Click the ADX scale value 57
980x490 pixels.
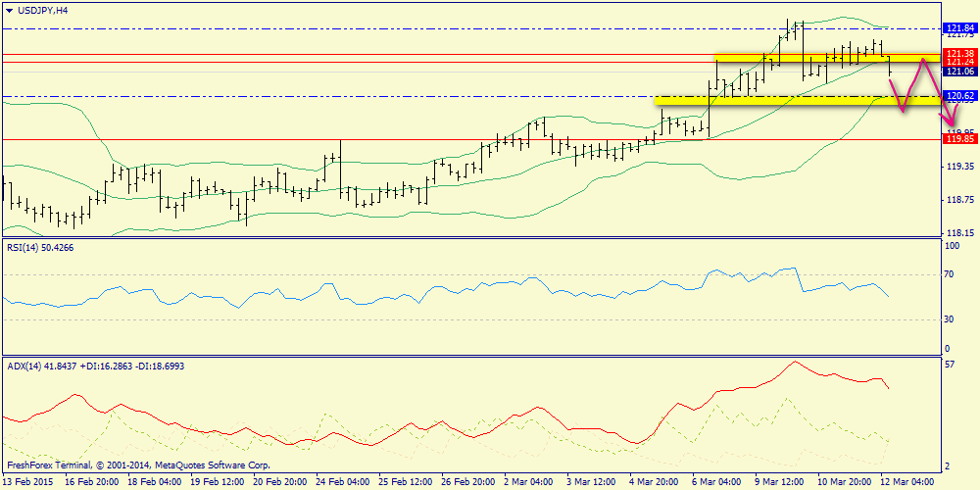pyautogui.click(x=951, y=365)
